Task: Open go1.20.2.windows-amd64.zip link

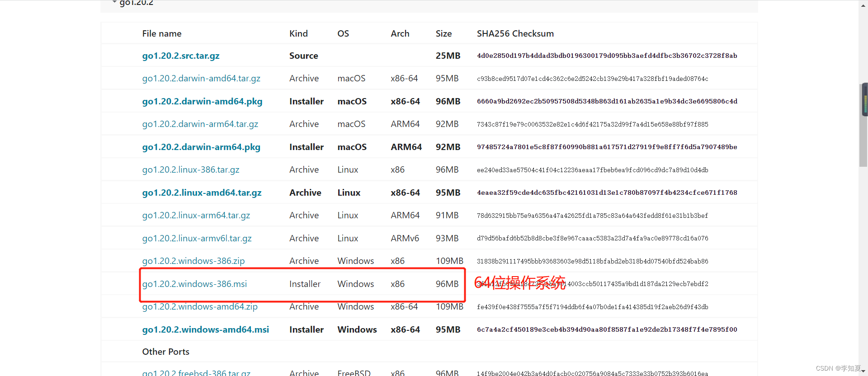Action: [x=200, y=306]
